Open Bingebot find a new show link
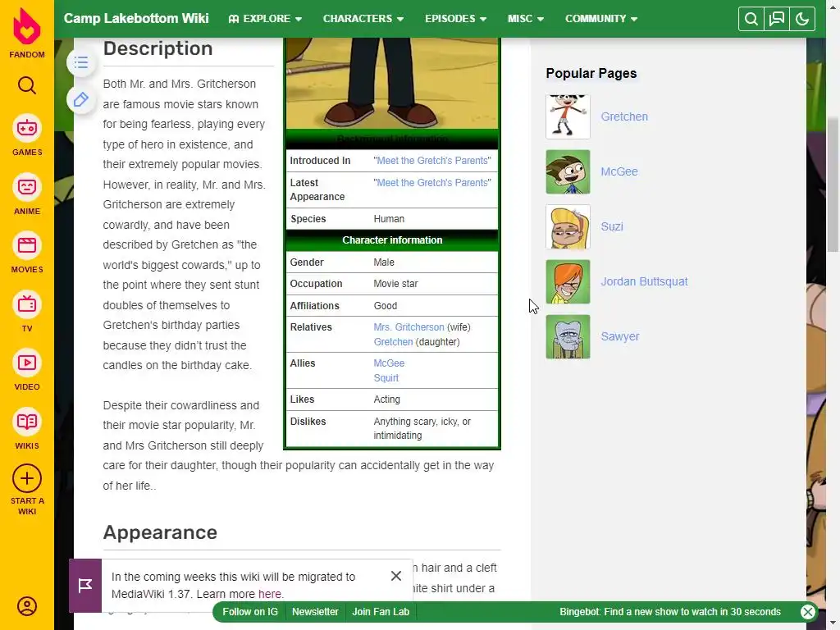Screen dimensions: 840x630 670,612
